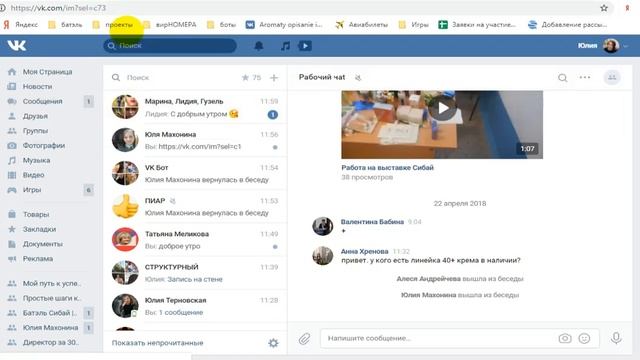This screenshot has height=360, width=640.
Task: Open Сообщения in sidebar
Action: pos(42,101)
